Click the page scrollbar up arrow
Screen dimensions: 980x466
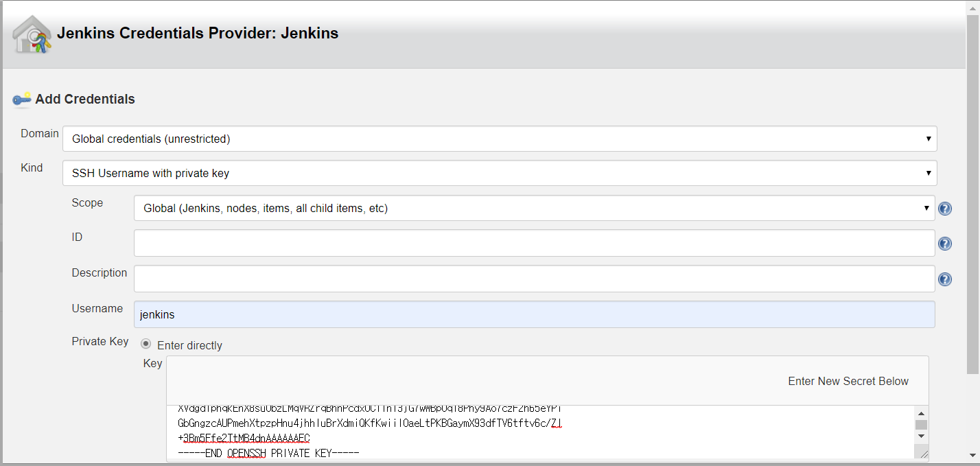[x=973, y=7]
